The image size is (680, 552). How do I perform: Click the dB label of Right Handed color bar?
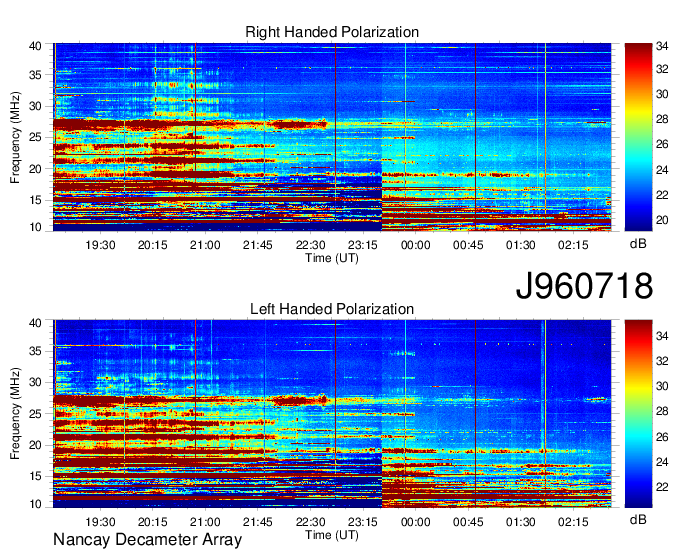click(x=638, y=244)
